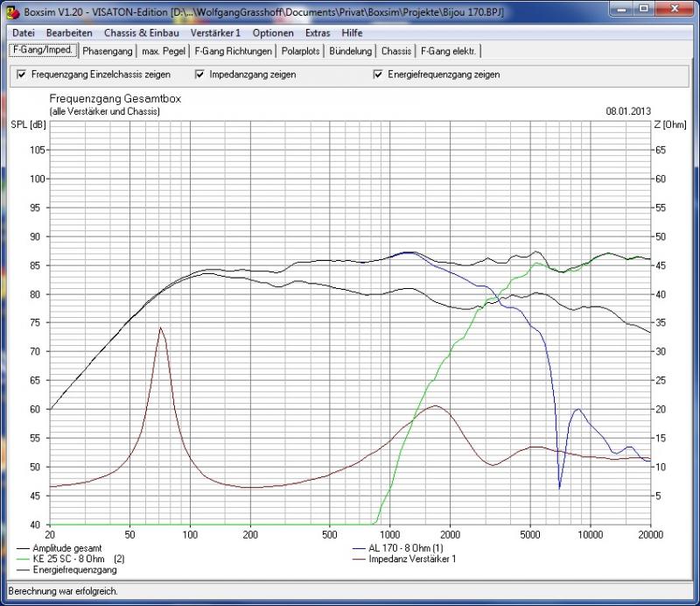Go to the Chassis tab
Screen dimensions: 700x606
coord(396,51)
